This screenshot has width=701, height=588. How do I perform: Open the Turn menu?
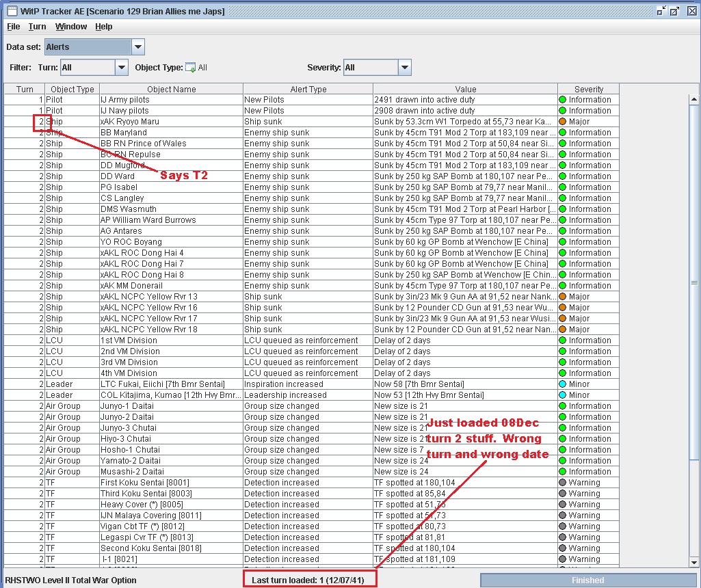pyautogui.click(x=37, y=27)
